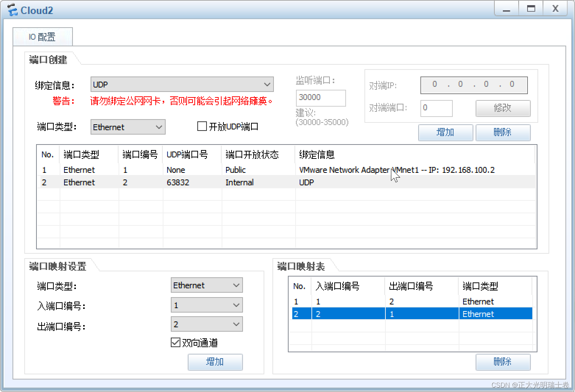Switch to the IO 配置 tab

(43, 37)
